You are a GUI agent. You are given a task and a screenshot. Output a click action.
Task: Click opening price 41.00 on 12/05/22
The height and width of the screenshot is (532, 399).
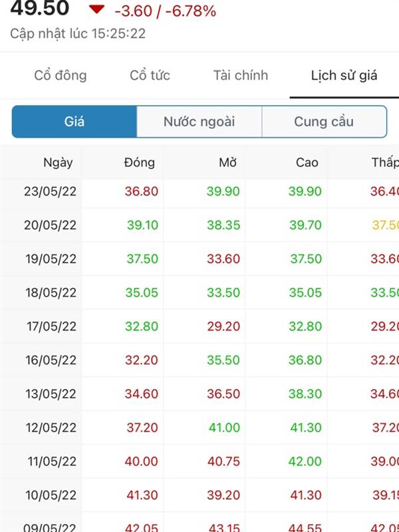224,428
